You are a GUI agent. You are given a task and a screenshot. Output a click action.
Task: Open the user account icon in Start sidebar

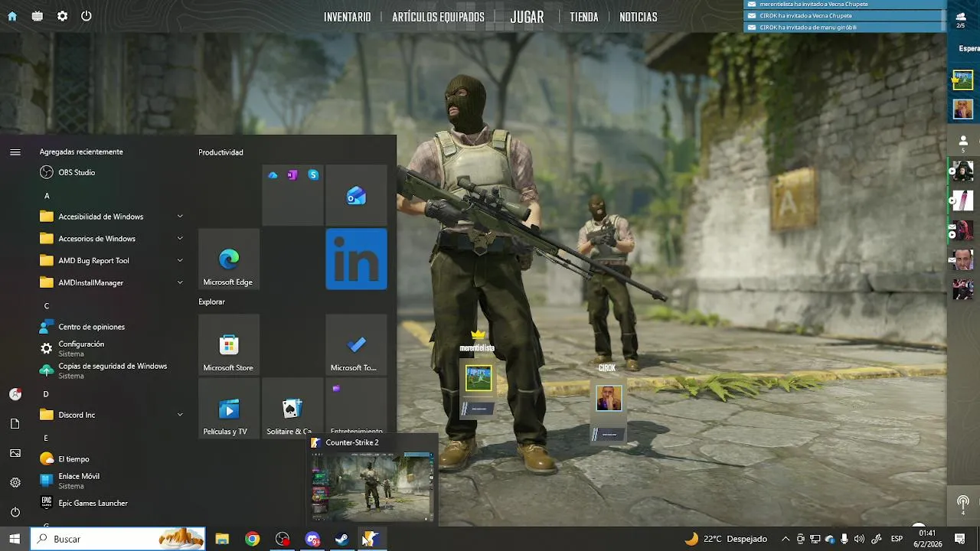(x=15, y=394)
